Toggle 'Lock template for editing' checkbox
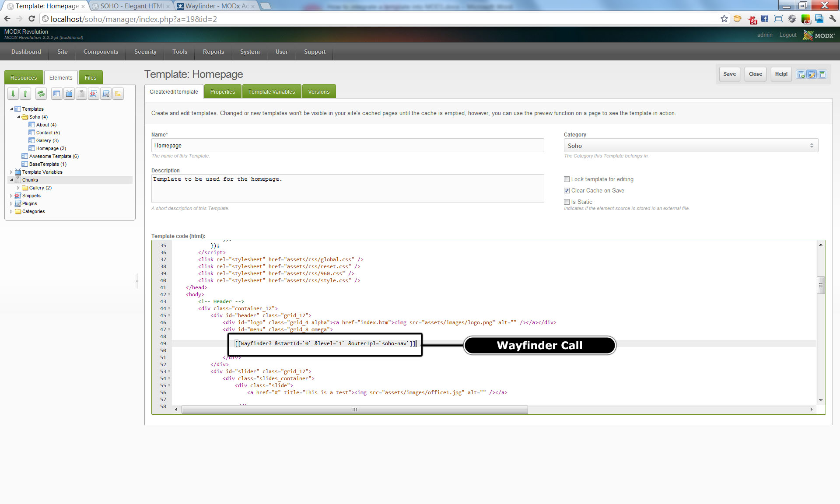 tap(567, 179)
